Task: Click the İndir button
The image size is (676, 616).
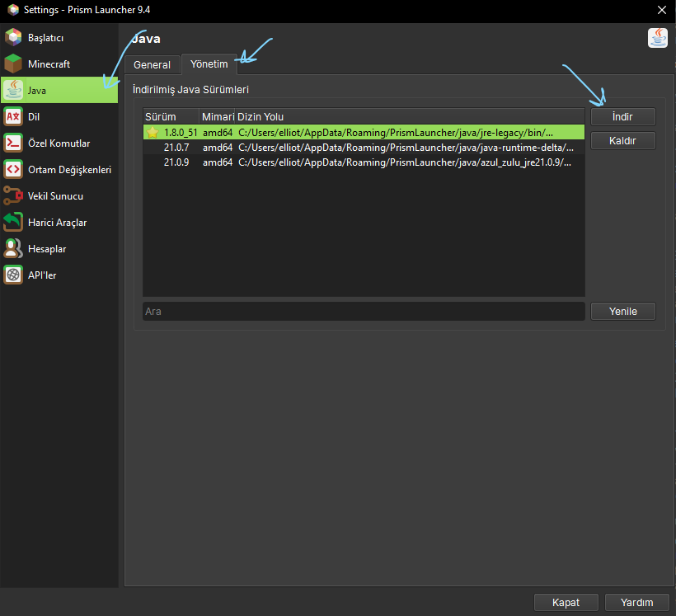Action: click(623, 116)
